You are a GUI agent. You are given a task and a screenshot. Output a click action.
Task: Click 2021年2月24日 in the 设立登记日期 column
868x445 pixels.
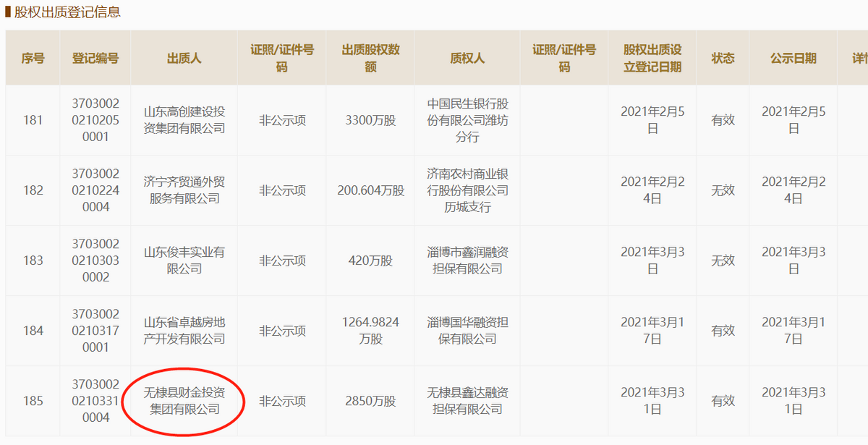[652, 190]
